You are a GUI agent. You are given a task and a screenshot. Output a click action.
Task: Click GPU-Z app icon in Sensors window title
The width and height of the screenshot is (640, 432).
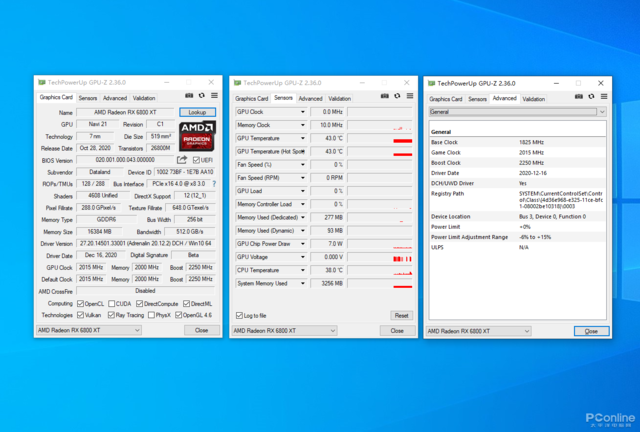(238, 83)
